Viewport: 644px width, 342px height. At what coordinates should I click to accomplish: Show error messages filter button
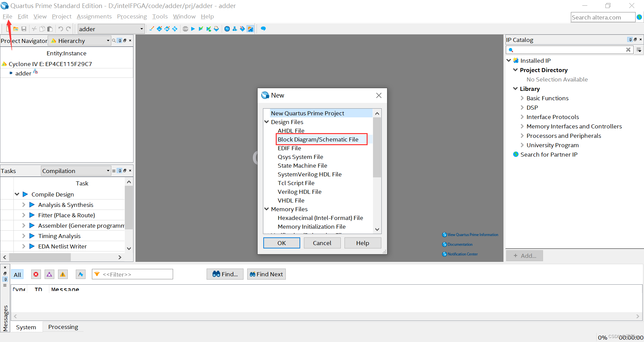click(36, 274)
